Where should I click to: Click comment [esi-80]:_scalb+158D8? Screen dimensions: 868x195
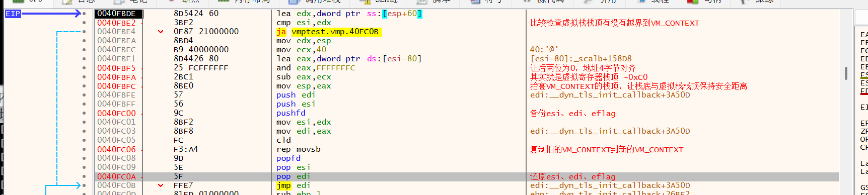click(581, 59)
